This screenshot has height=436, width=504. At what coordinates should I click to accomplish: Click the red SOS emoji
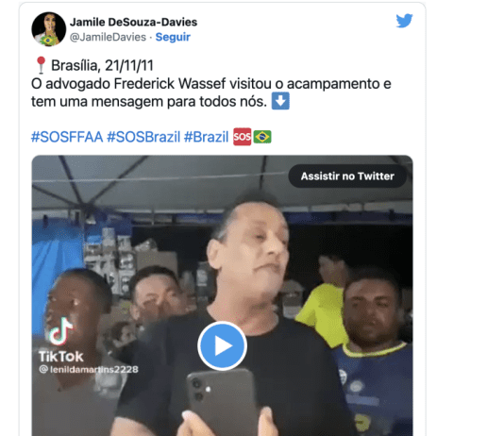(x=242, y=137)
